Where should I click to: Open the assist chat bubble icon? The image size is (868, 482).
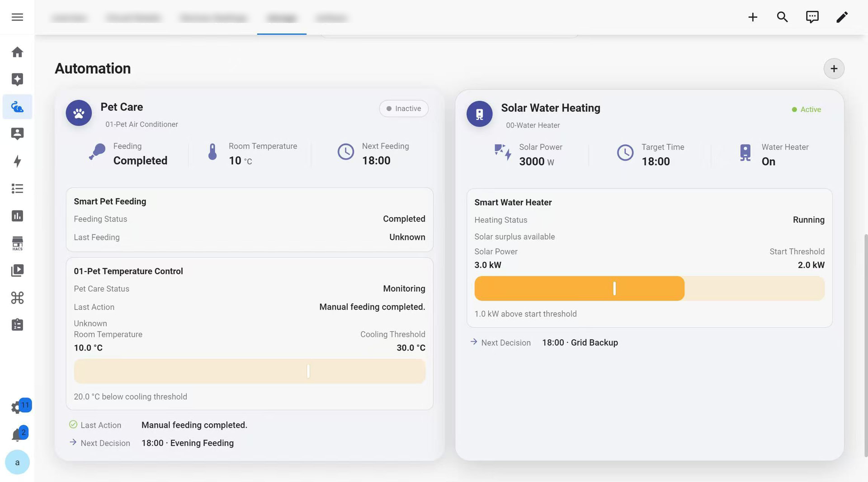point(812,17)
